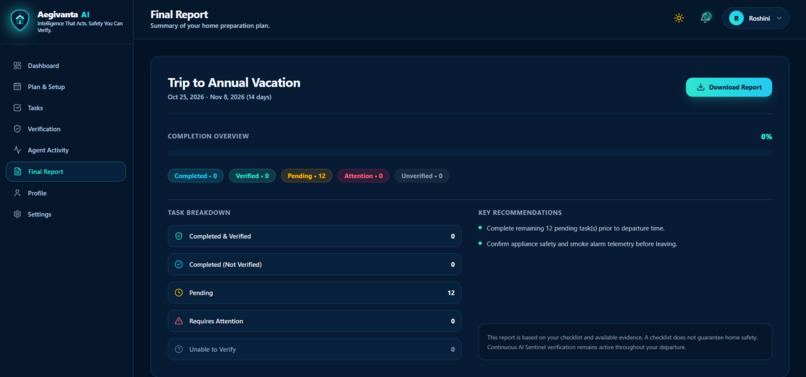Click the completion overview progress bar

(470, 153)
